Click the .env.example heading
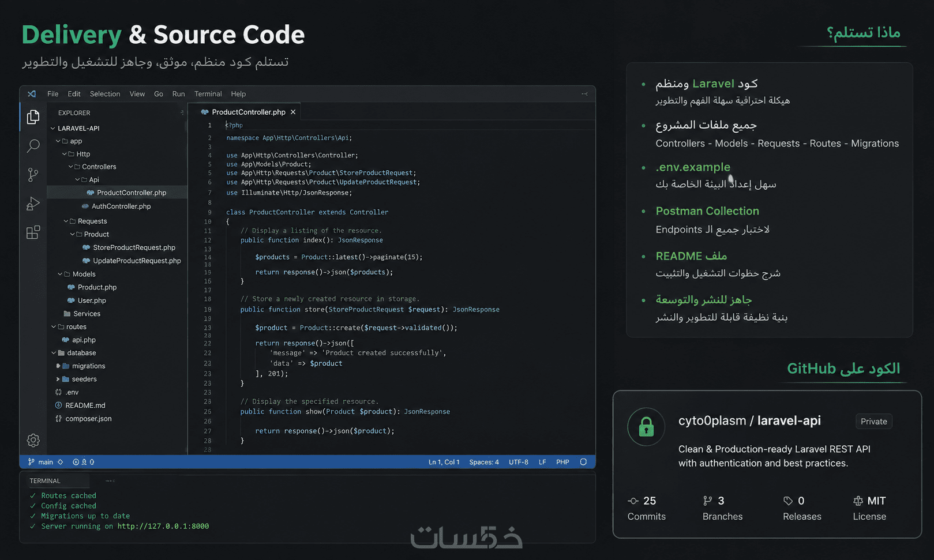Viewport: 934px width, 560px height. pyautogui.click(x=693, y=167)
